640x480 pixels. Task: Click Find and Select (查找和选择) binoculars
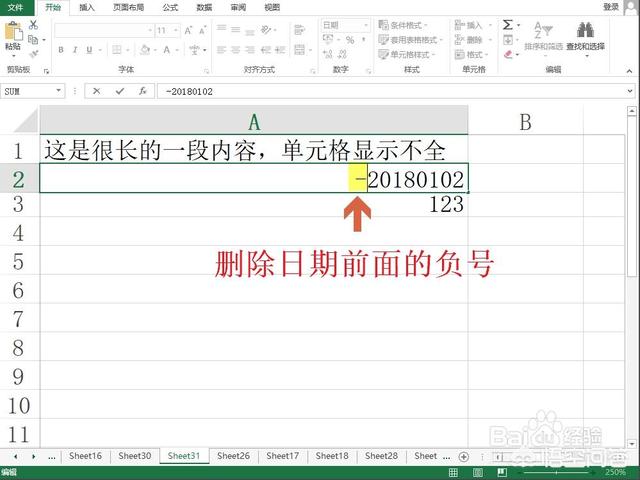point(585,36)
